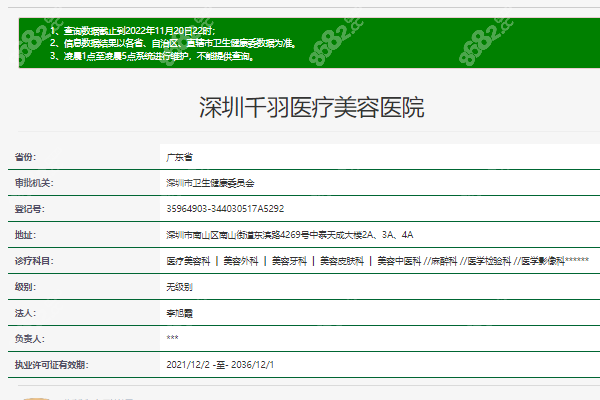Click registration number 35964903-344030517A5292
Image resolution: width=600 pixels, height=400 pixels.
click(225, 209)
